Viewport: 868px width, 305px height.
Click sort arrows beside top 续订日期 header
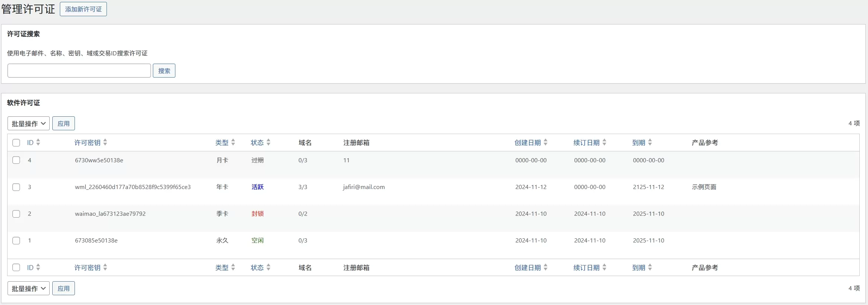click(604, 142)
